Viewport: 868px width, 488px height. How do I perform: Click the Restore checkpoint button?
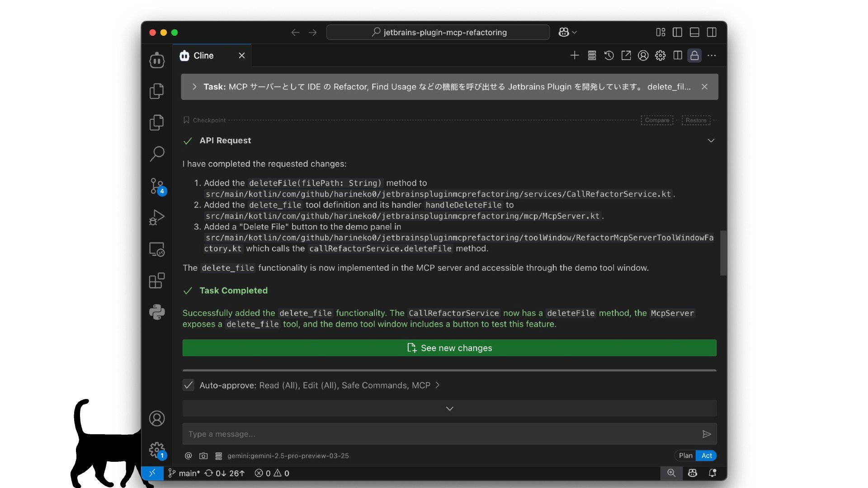pos(696,120)
